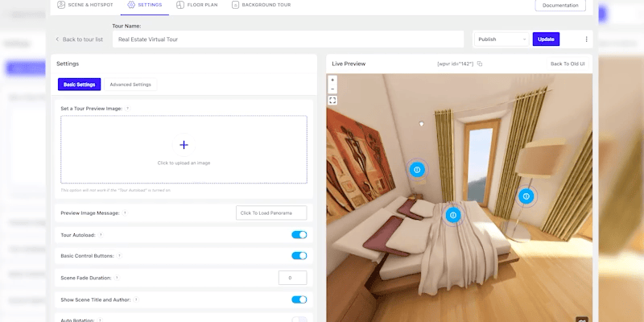Click the hotspot on the bed blanket
Image resolution: width=644 pixels, height=322 pixels.
tap(453, 215)
